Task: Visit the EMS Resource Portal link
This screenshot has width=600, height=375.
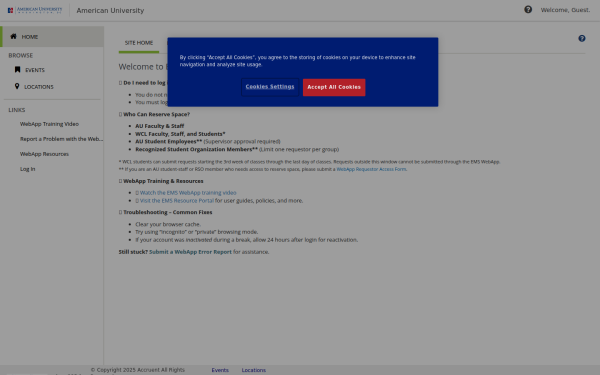Action: point(176,201)
